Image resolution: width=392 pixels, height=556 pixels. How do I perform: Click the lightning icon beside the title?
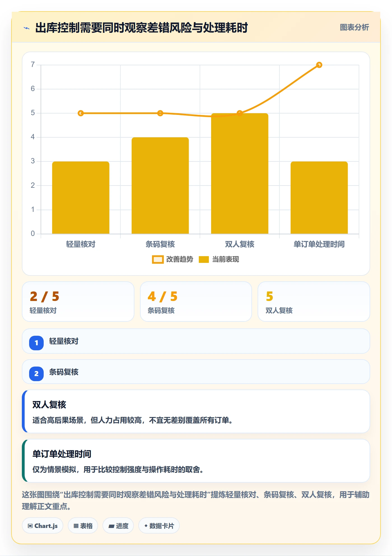[27, 28]
